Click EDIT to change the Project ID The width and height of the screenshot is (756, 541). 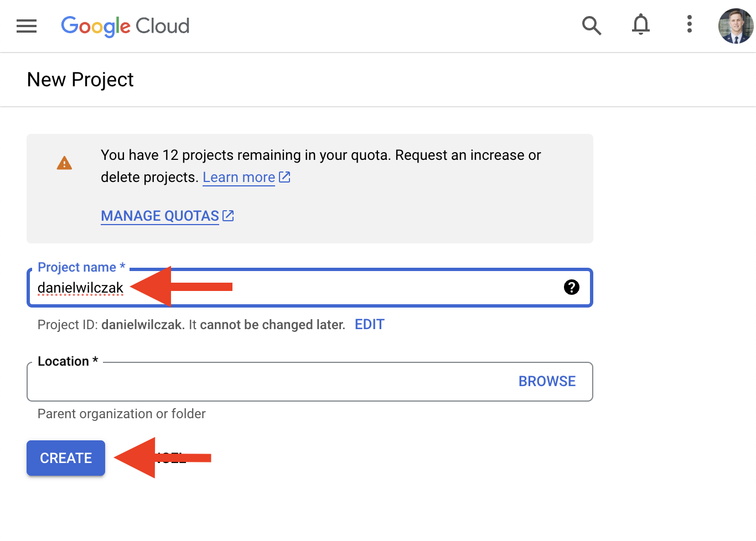369,325
